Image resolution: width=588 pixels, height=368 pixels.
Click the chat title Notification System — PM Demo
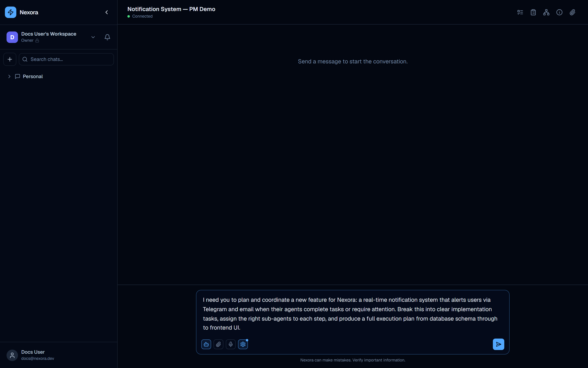[x=171, y=9]
